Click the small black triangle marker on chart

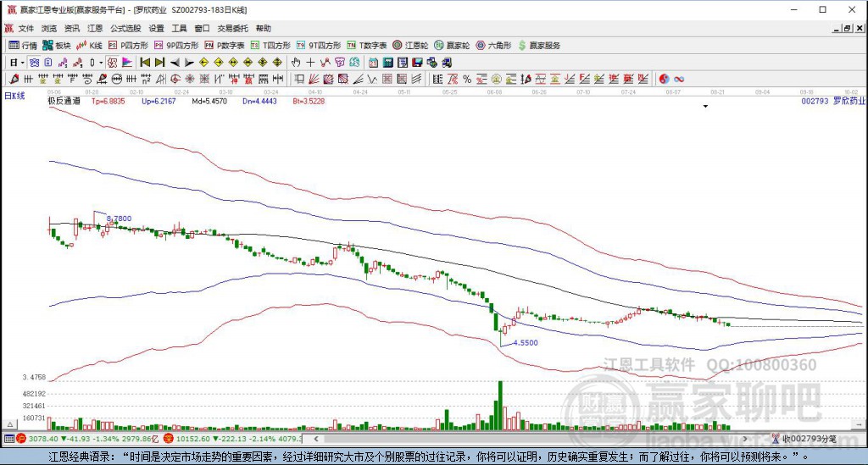705,106
